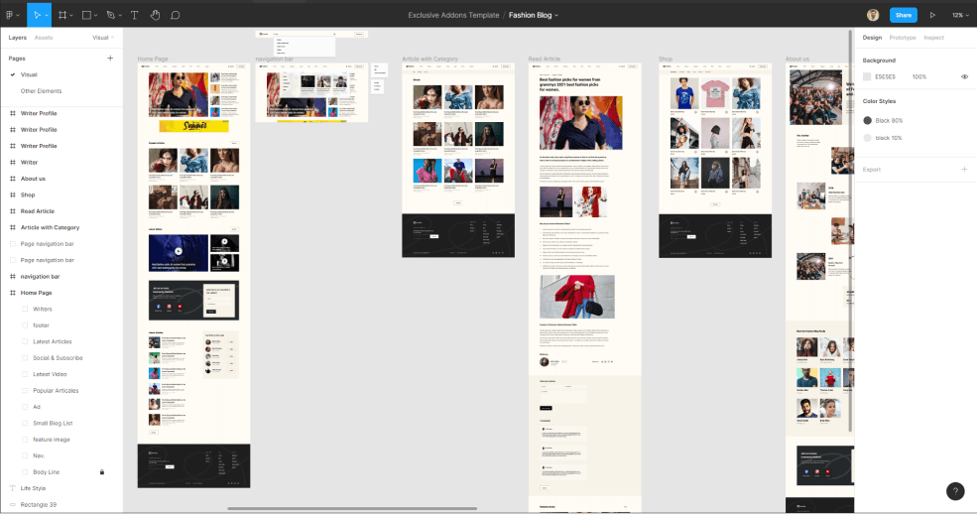
Task: Switch to the Inspect tab
Action: pyautogui.click(x=933, y=38)
